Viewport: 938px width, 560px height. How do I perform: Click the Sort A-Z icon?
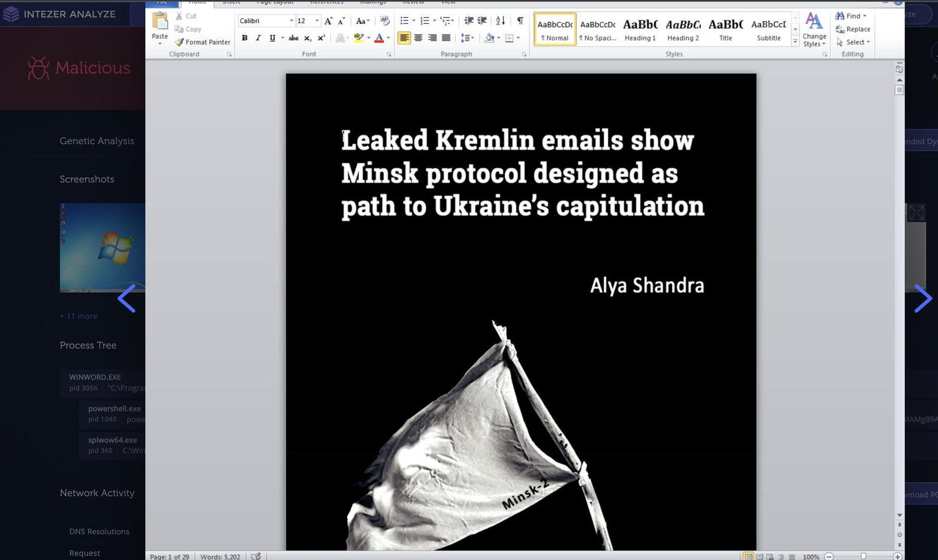501,21
